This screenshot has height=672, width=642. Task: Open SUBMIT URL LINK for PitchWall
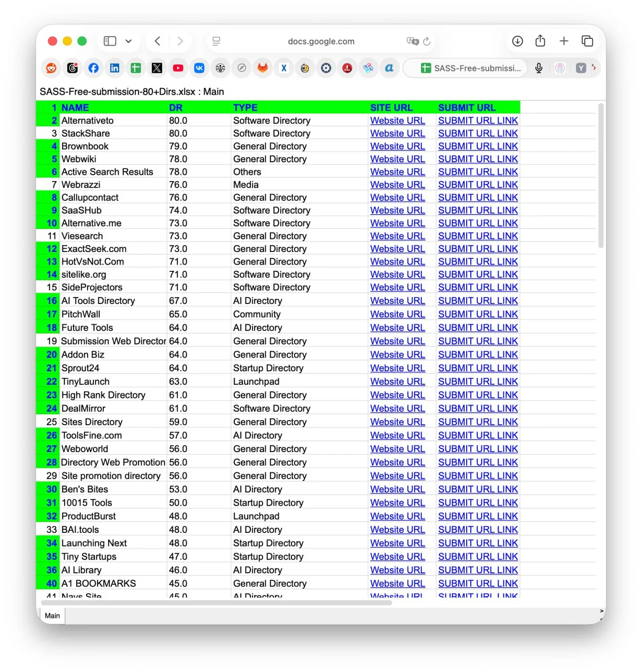click(478, 314)
